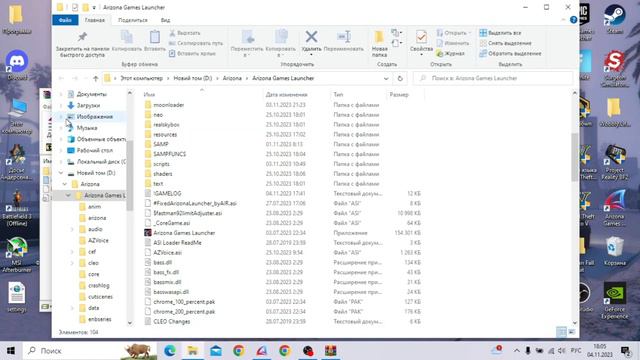Open Properties from ribbon
The height and width of the screenshot is (360, 640).
pyautogui.click(x=421, y=42)
